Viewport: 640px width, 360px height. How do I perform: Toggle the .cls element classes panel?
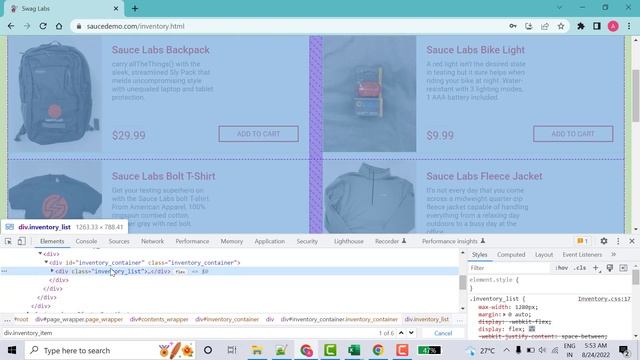pyautogui.click(x=580, y=268)
